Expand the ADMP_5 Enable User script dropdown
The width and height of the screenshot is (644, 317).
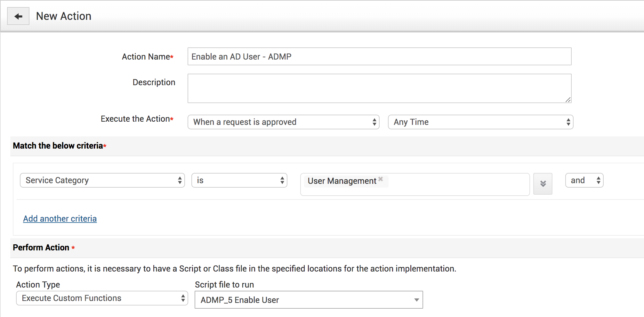pyautogui.click(x=309, y=300)
